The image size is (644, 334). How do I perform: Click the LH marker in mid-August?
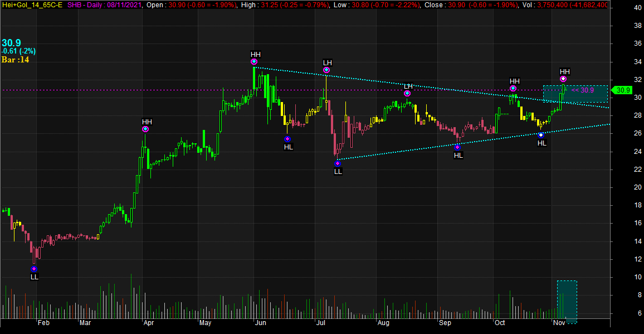(x=407, y=93)
